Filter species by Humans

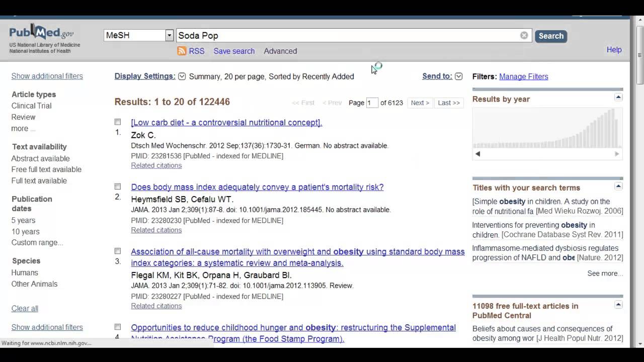click(x=25, y=273)
